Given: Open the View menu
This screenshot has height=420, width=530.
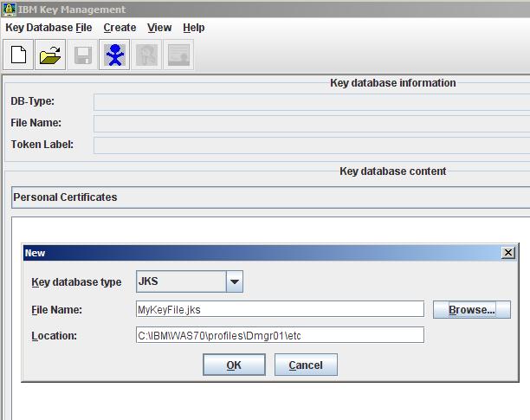Looking at the screenshot, I should 159,28.
